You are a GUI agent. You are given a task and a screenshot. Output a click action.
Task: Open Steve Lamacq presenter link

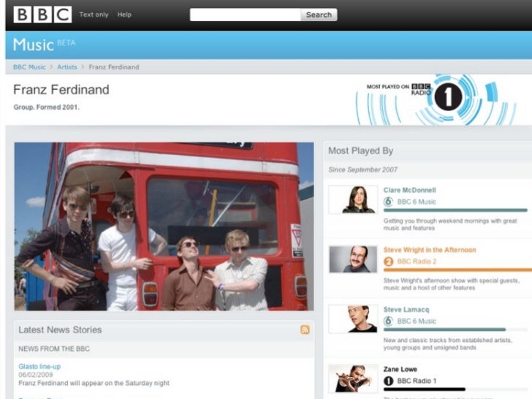click(x=406, y=309)
